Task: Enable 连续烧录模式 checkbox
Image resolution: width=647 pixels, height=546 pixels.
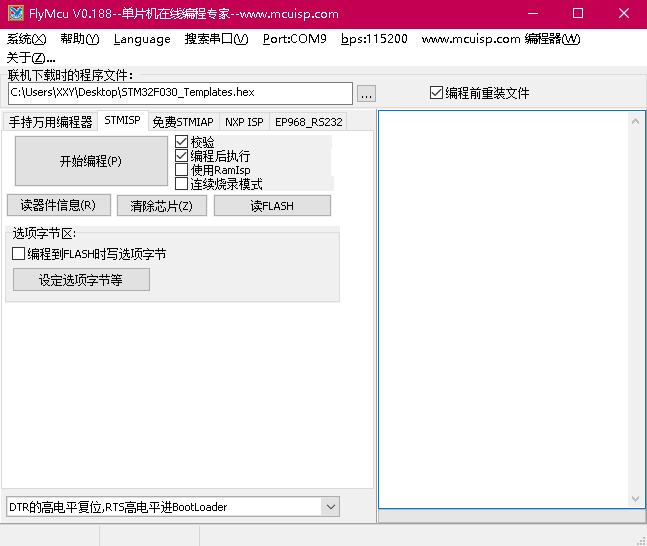Action: click(219, 184)
